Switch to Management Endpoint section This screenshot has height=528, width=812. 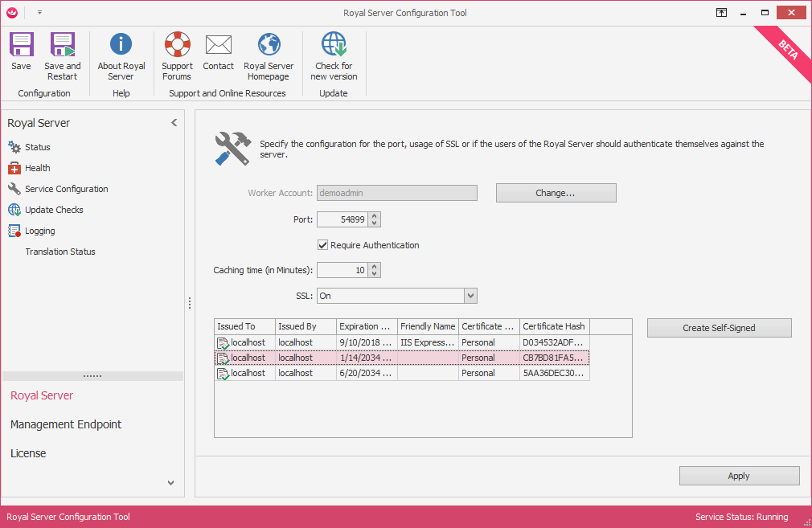[x=66, y=424]
